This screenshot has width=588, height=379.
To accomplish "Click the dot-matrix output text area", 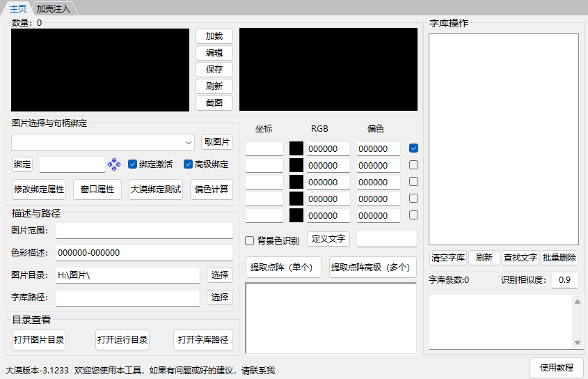I will coord(331,318).
